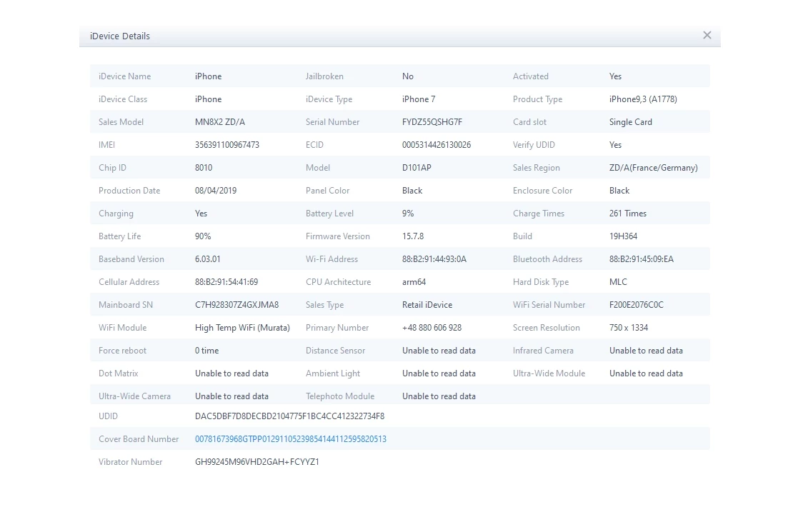This screenshot has height=532, width=803.
Task: Select the Sales Region ZD/A(France/Germany)
Action: pos(654,168)
